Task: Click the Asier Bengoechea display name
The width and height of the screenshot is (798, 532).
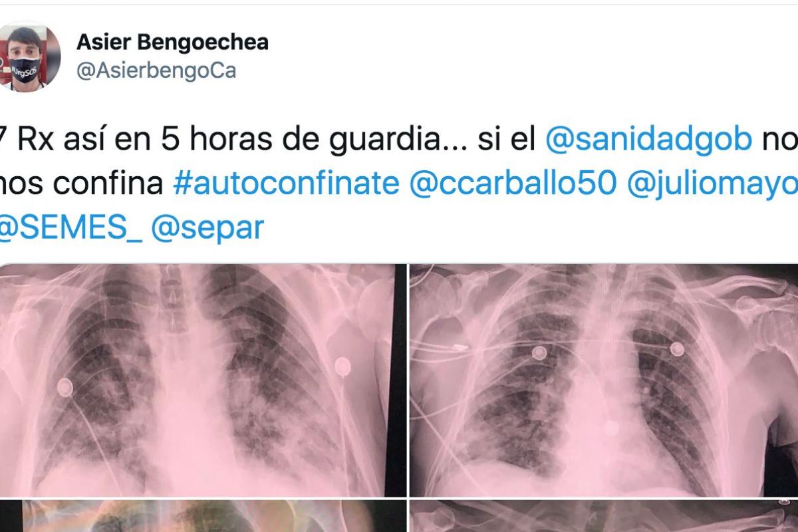Action: (x=173, y=43)
